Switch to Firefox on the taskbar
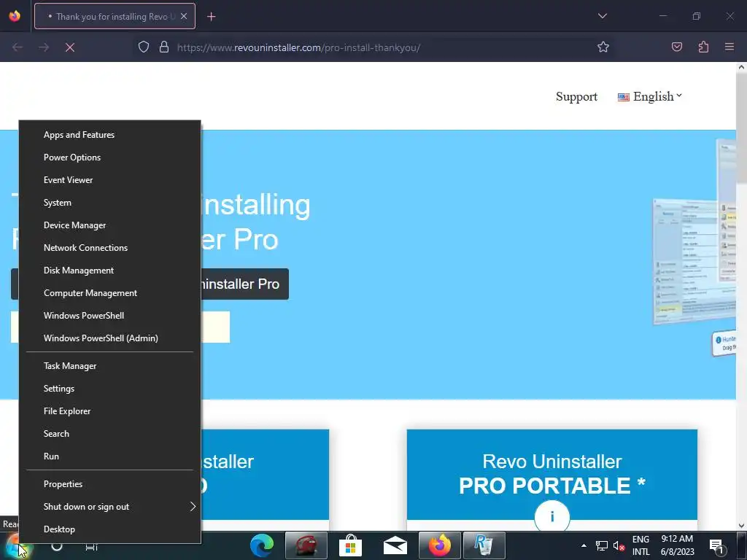The width and height of the screenshot is (747, 560). 439,545
